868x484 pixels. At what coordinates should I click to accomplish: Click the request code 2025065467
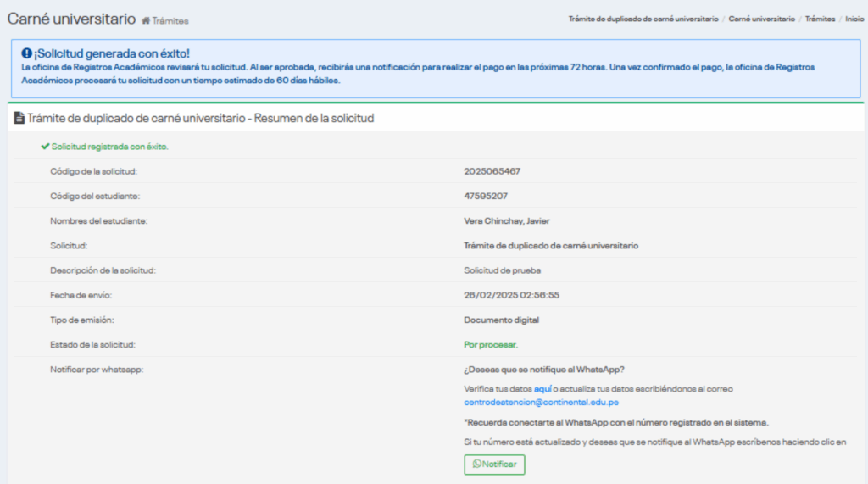492,171
